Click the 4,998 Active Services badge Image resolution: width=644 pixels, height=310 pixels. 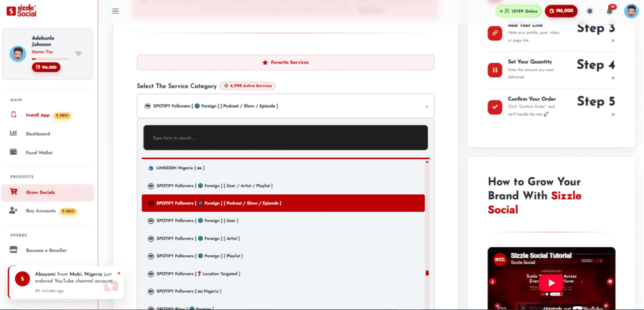pos(248,86)
